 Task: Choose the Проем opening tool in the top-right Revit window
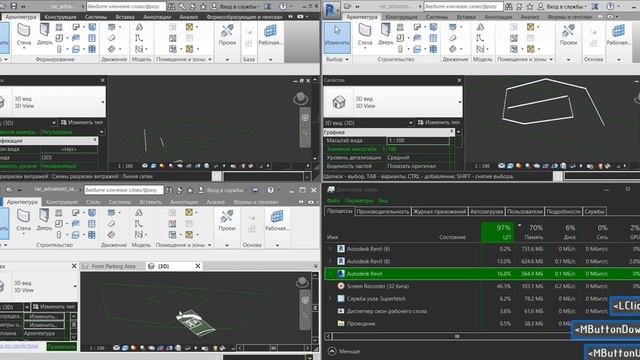[x=568, y=35]
